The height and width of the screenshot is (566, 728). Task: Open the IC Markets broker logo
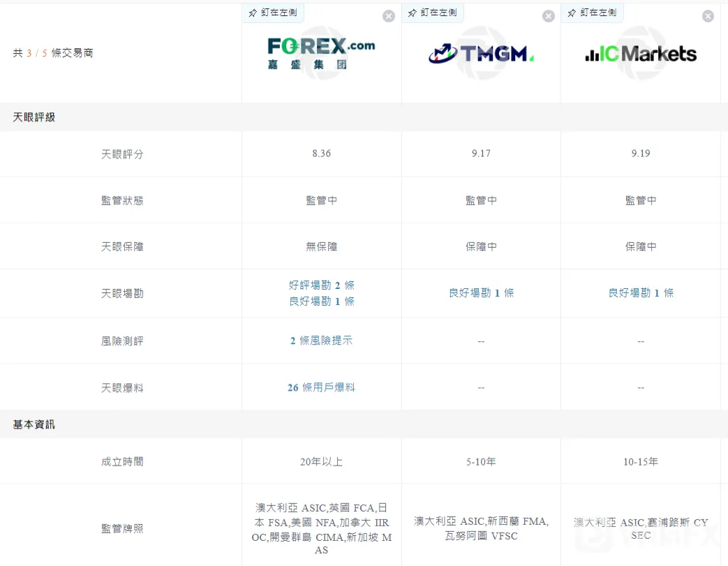pos(641,54)
